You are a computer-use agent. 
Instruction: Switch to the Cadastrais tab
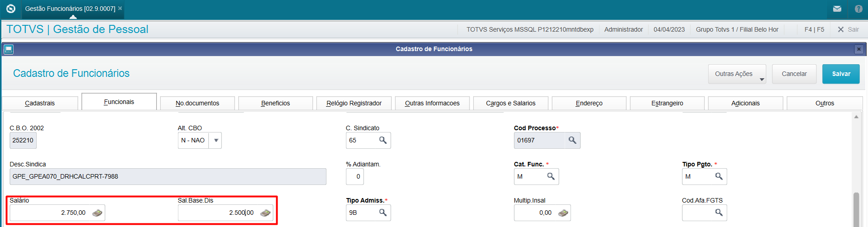(x=40, y=103)
